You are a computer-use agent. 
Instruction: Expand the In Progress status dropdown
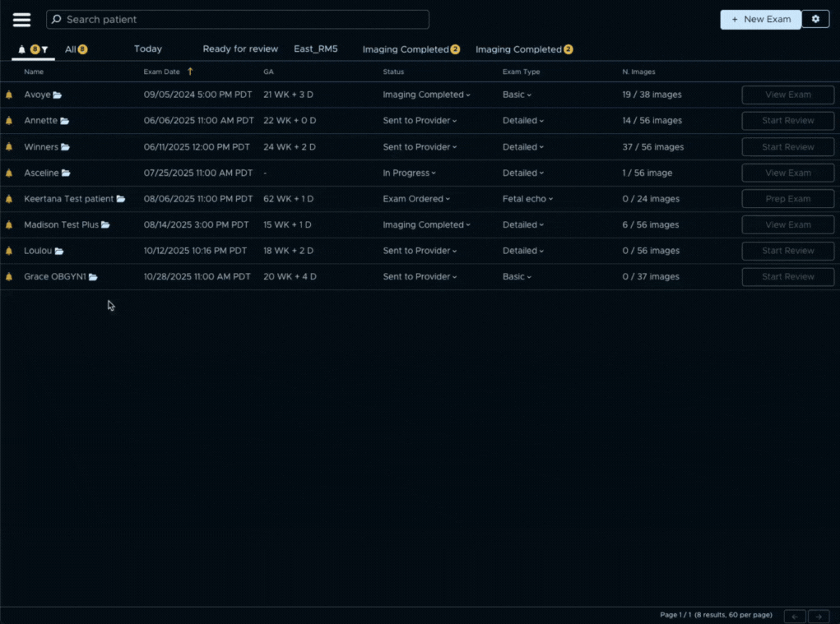[x=409, y=173]
